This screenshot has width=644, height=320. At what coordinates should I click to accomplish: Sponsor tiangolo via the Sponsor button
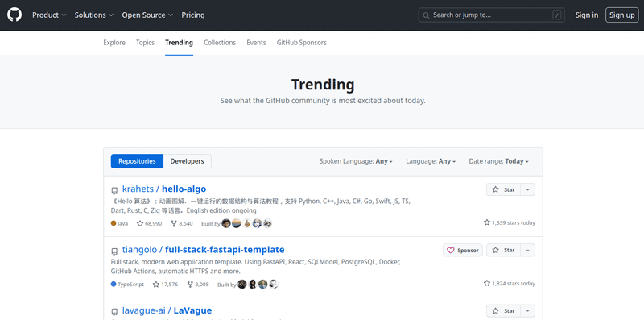point(463,250)
